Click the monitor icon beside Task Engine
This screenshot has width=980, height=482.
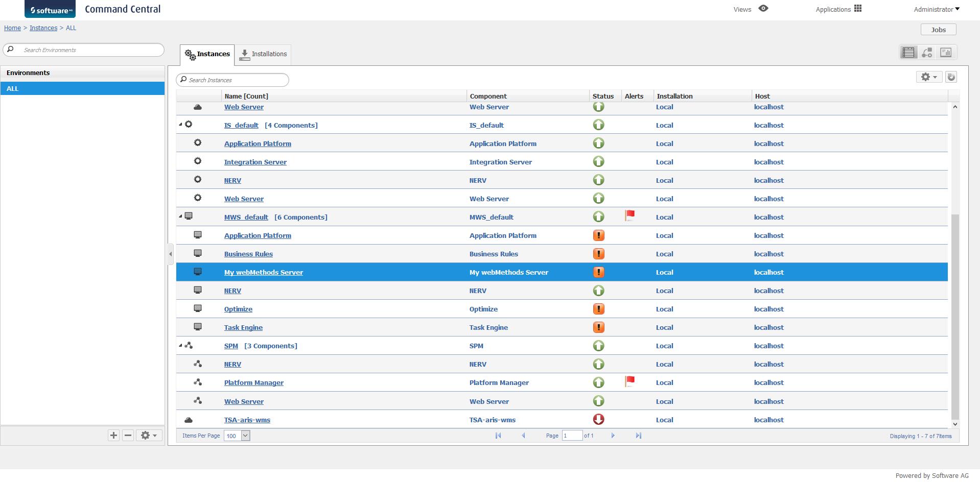[x=198, y=327]
